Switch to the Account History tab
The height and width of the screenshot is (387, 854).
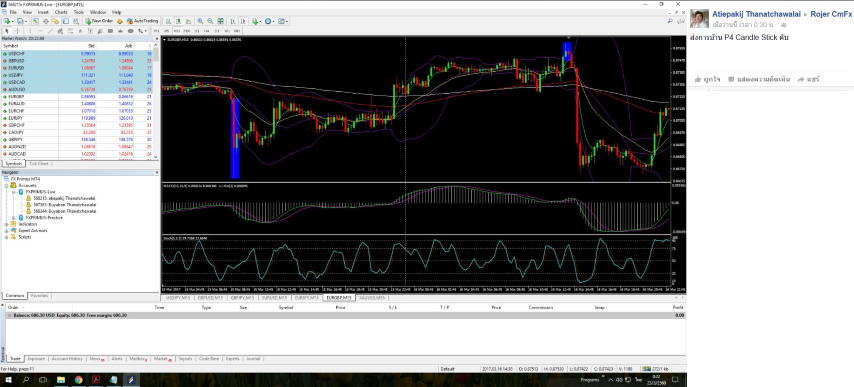tap(67, 359)
